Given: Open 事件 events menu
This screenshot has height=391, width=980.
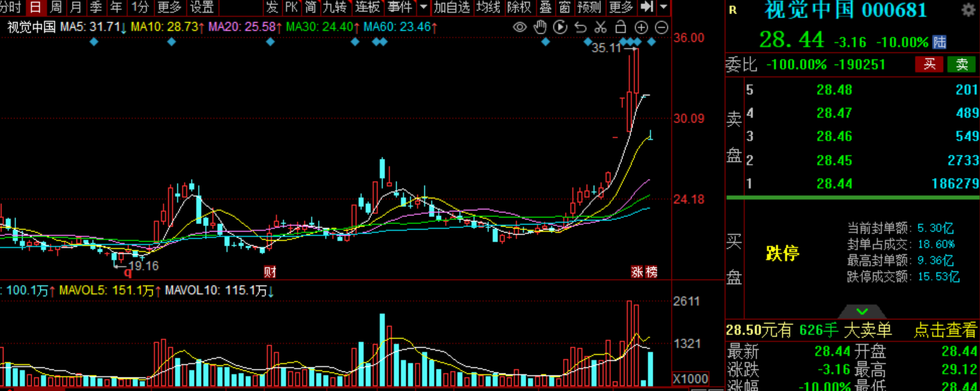Looking at the screenshot, I should pos(400,7).
